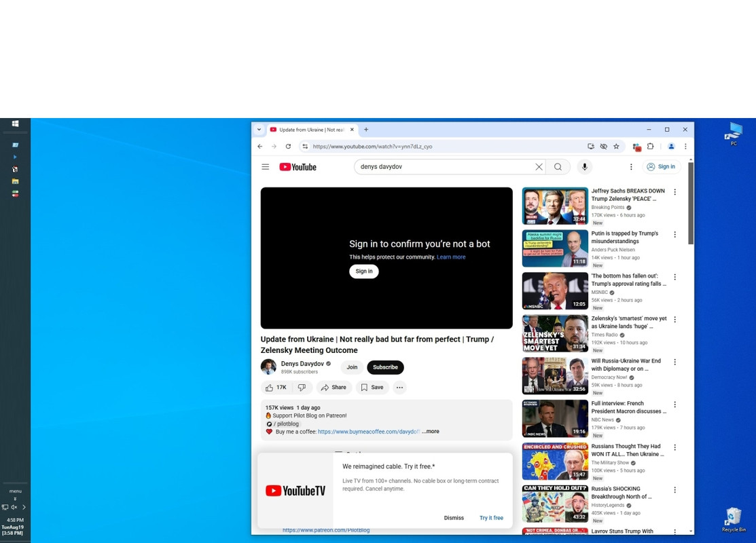Open the YouTube hamburger guide menu
The height and width of the screenshot is (543, 756).
point(265,167)
